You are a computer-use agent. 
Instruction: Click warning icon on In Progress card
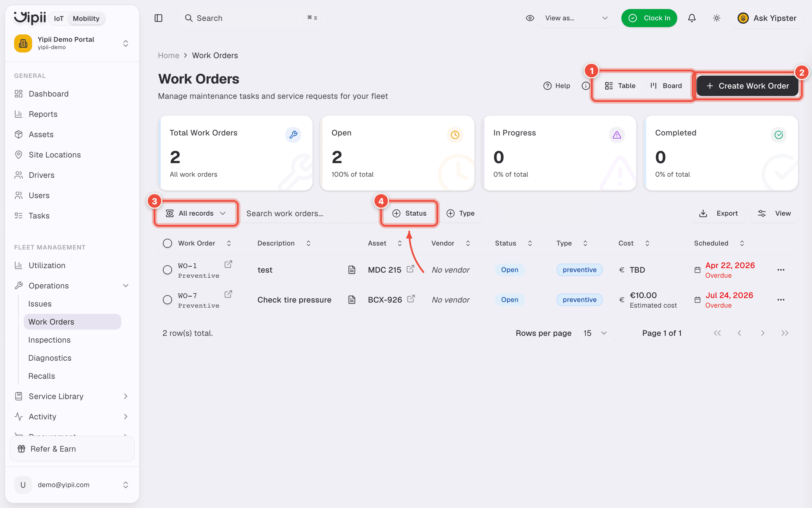[617, 135]
